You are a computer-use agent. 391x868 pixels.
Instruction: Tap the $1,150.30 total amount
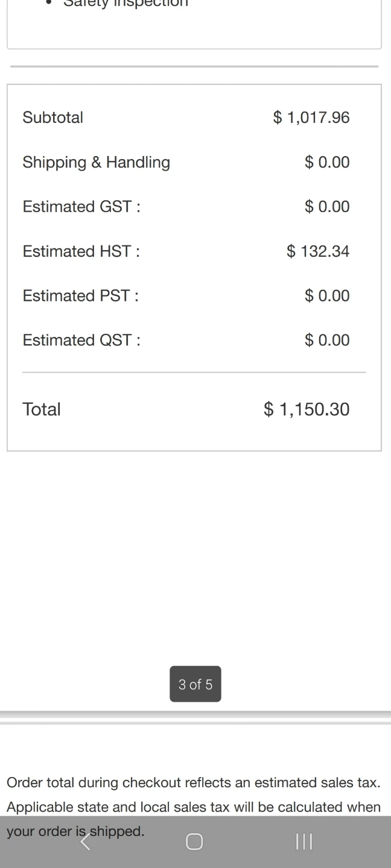point(307,409)
